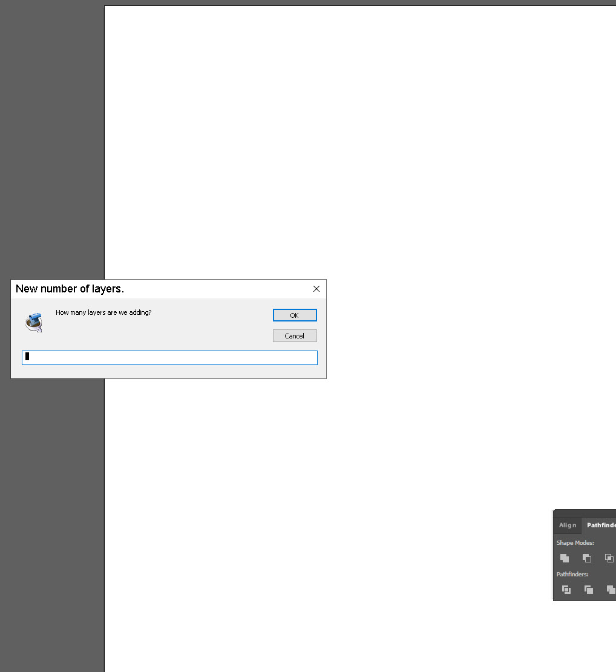
Task: Select the Unite shape mode
Action: pyautogui.click(x=565, y=558)
